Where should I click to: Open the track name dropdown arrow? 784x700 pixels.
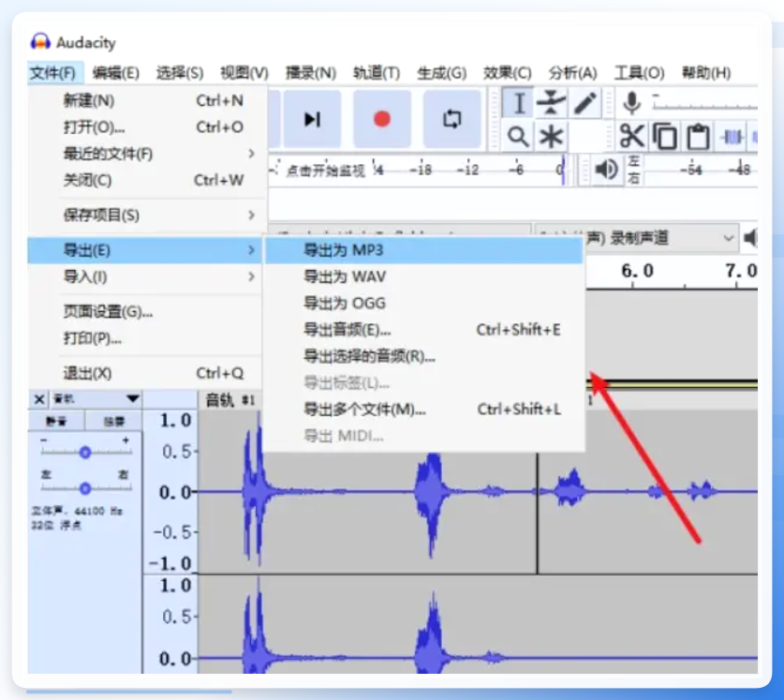tap(132, 399)
